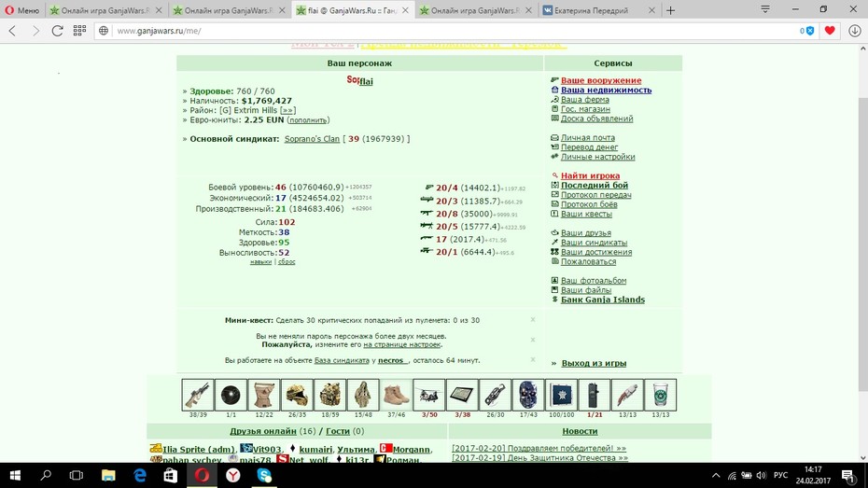Close the flai @ GanjaWars.Ru tab
868x488 pixels.
tap(405, 10)
